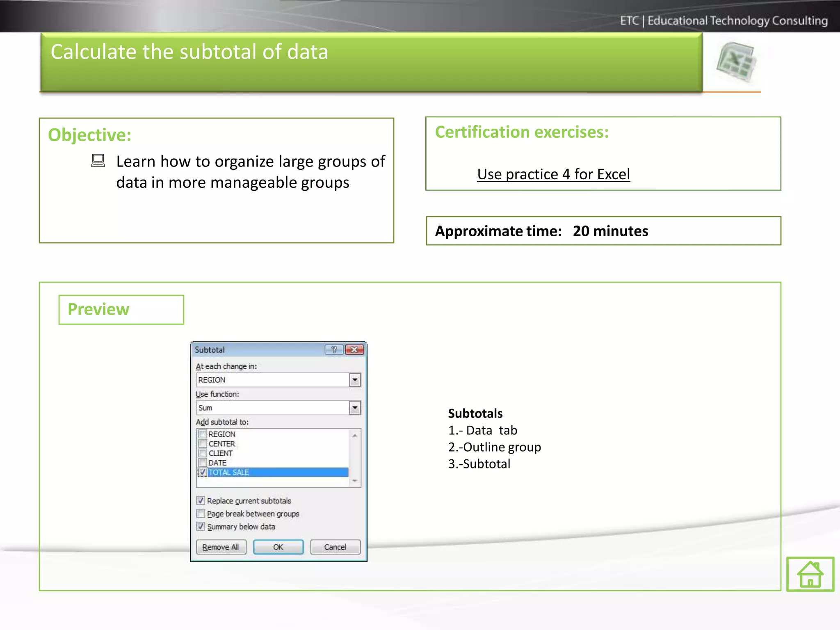840x630 pixels.
Task: Click the 'Certification exercises:' heading
Action: click(522, 132)
